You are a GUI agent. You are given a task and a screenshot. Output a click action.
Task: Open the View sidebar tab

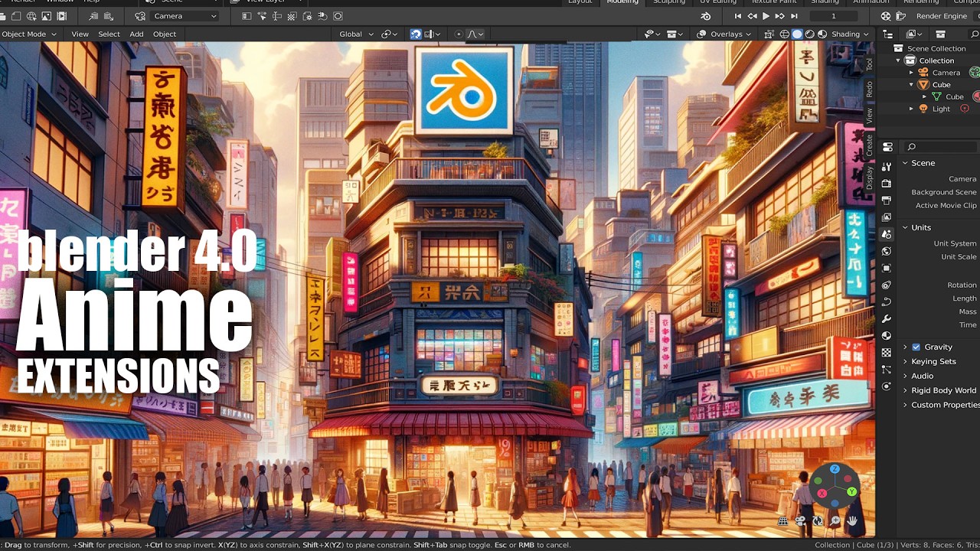point(869,115)
